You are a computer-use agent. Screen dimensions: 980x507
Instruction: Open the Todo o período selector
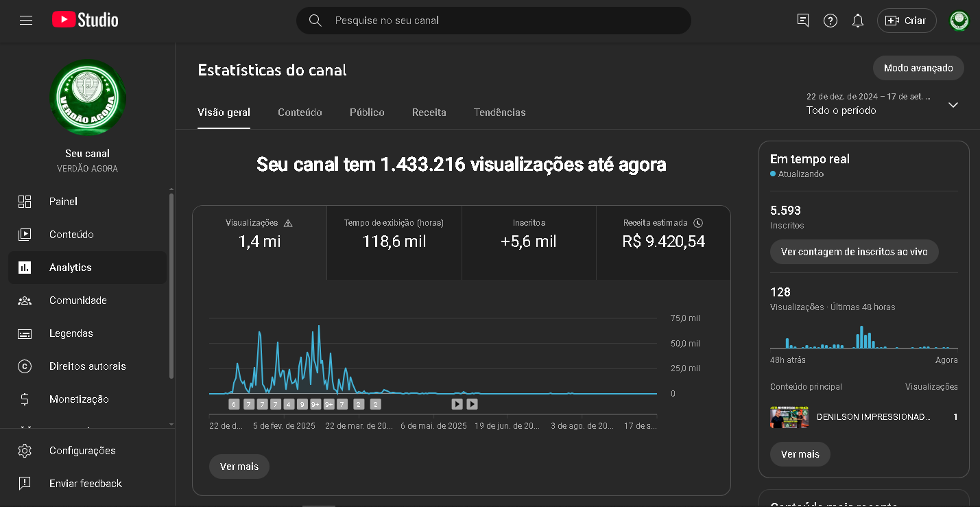[883, 104]
